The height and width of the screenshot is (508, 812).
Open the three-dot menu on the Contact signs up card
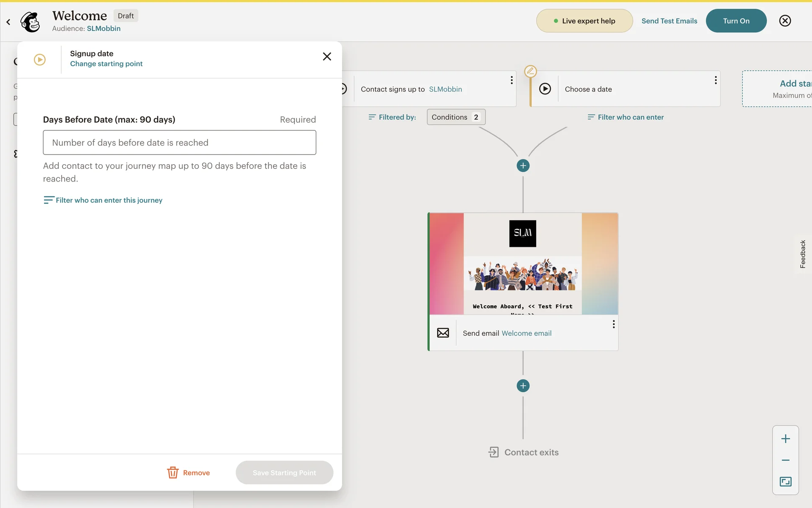pos(511,80)
